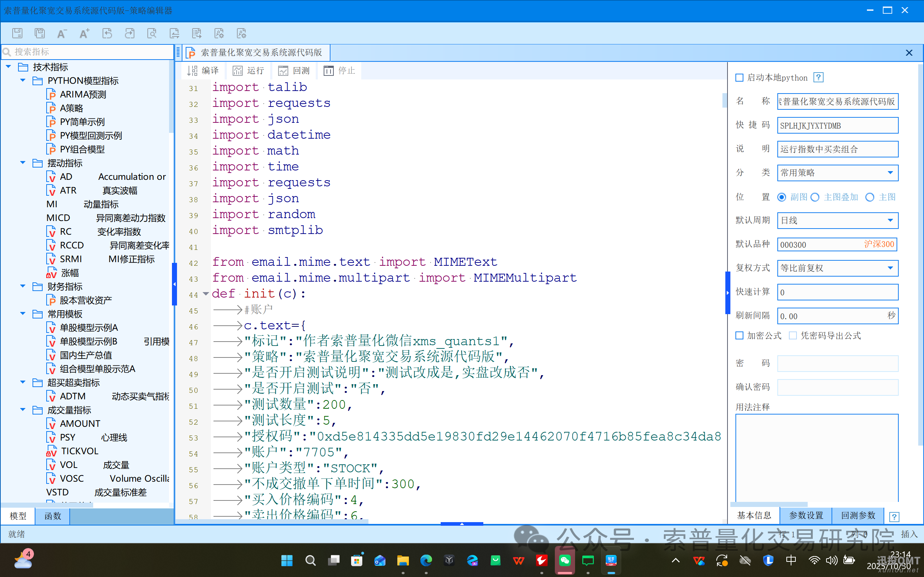This screenshot has width=924, height=577.
Task: Click the find-in-document magnifier icon
Action: (152, 33)
